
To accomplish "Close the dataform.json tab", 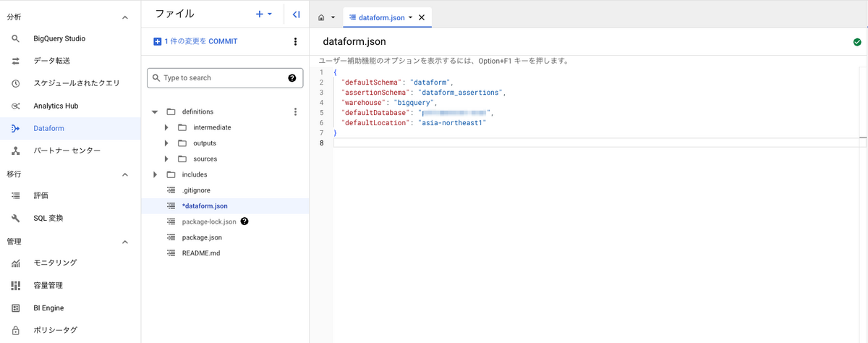I will (x=422, y=17).
